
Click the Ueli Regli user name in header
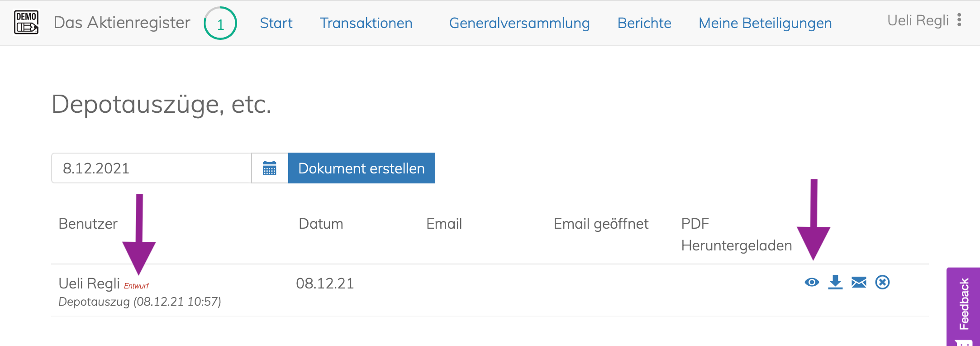click(x=918, y=20)
